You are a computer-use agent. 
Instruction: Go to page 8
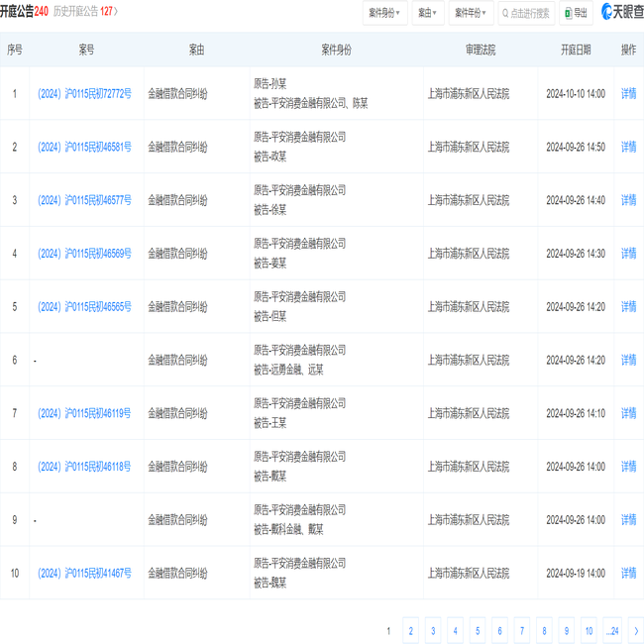click(x=544, y=630)
